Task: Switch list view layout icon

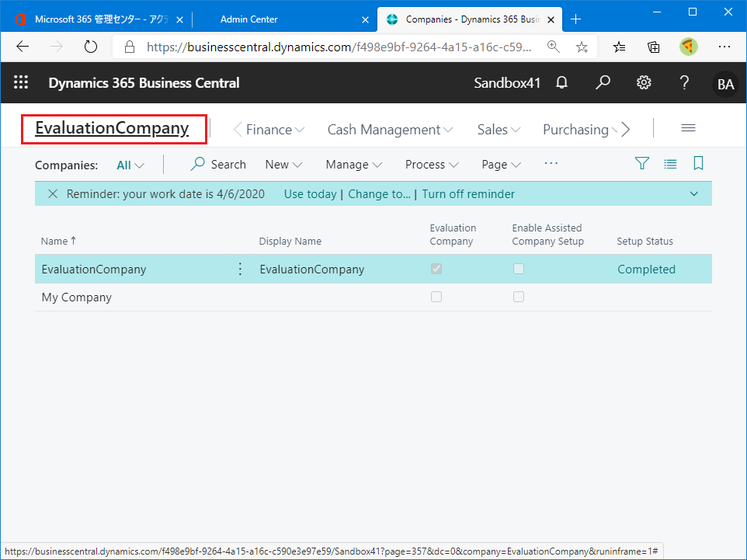Action: tap(670, 164)
